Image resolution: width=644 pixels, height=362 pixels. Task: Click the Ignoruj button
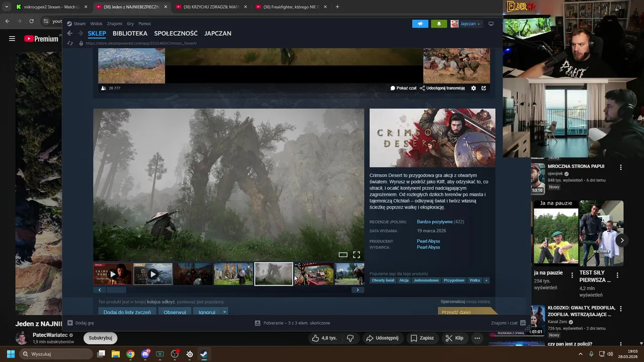(x=207, y=312)
